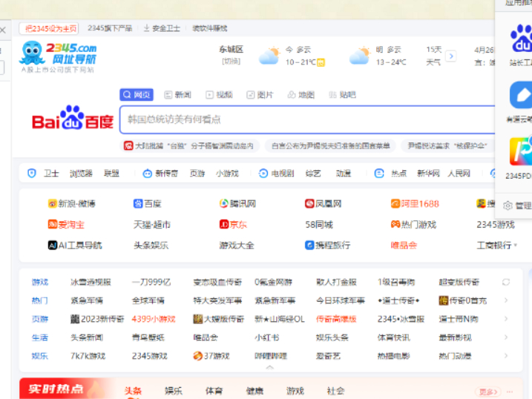Select the 视频 search tab
532x399 pixels.
coord(219,95)
